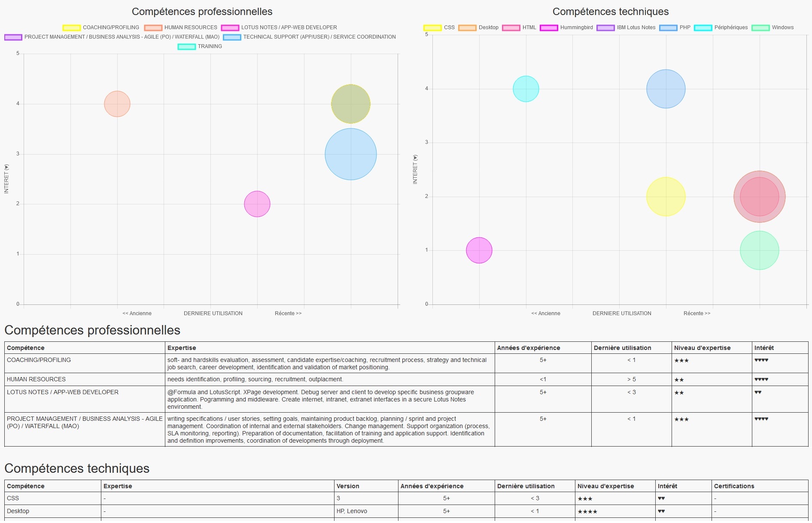Click the '< 3' last-use value for LOTUS NOTES

(632, 392)
